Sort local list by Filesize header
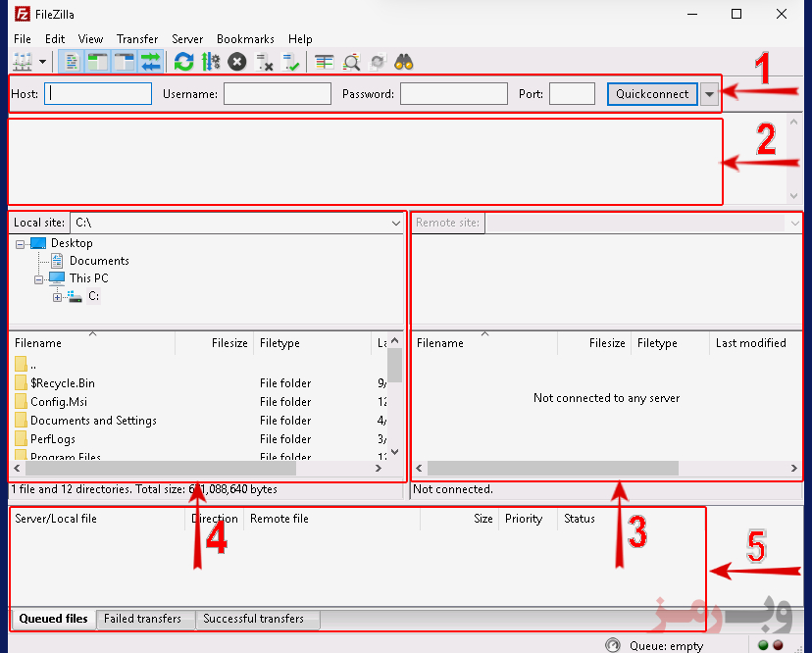Image resolution: width=812 pixels, height=653 pixels. (x=215, y=343)
